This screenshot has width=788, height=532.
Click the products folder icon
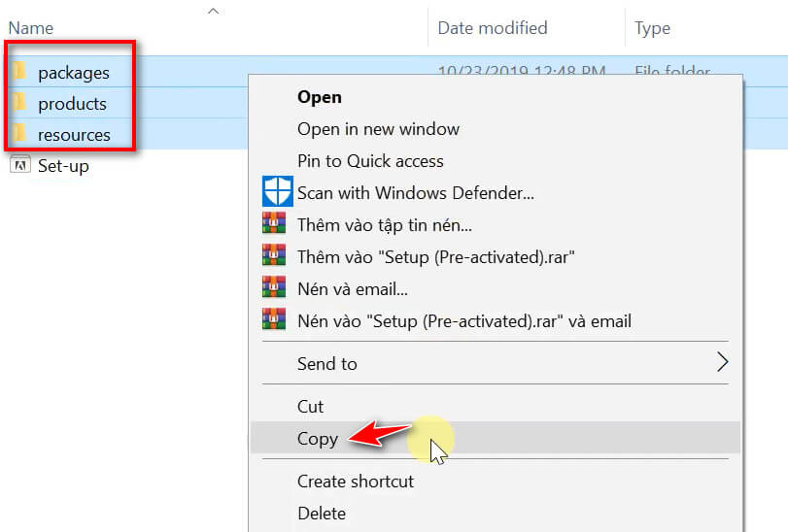click(19, 103)
